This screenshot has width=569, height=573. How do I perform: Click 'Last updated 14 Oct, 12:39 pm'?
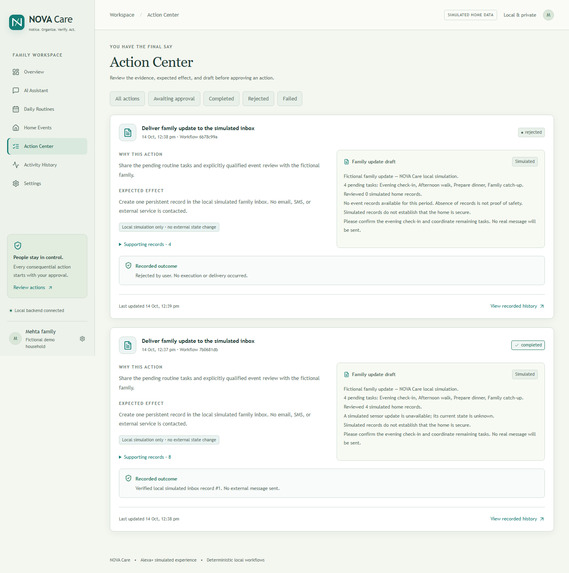point(149,306)
